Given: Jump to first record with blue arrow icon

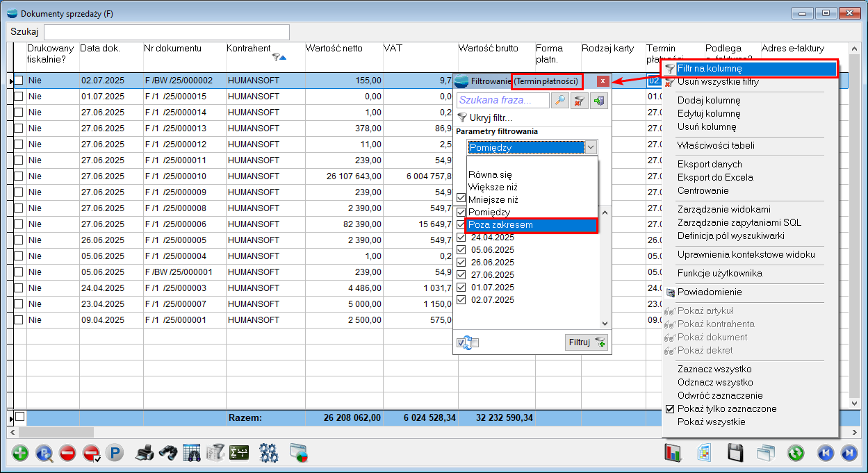Looking at the screenshot, I should coord(826,454).
